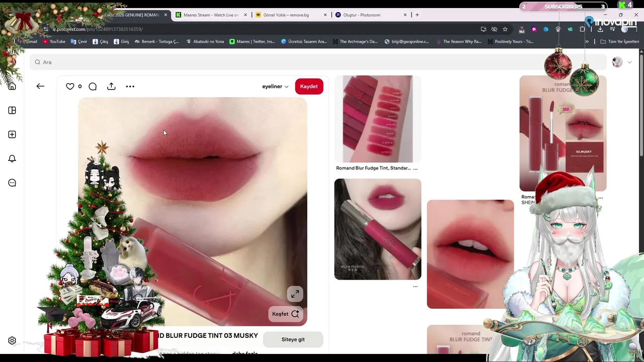Viewport: 644px width, 362px height.
Task: Open the Maeres | Twitter bookmark
Action: (x=252, y=42)
